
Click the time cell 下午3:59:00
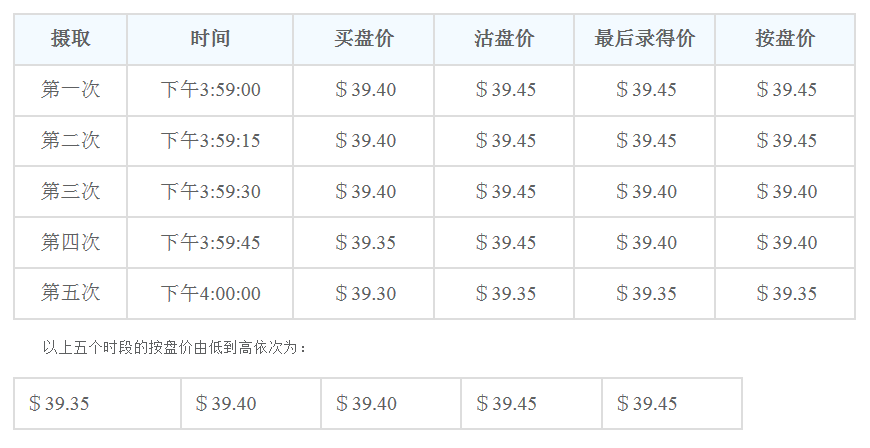pyautogui.click(x=210, y=90)
